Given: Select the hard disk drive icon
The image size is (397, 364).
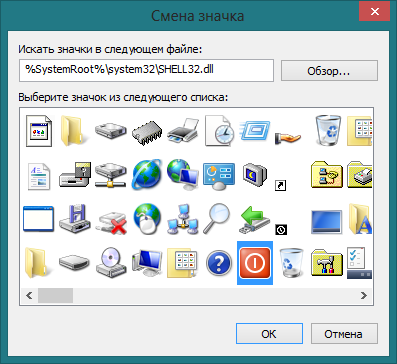Looking at the screenshot, I should point(111,131).
